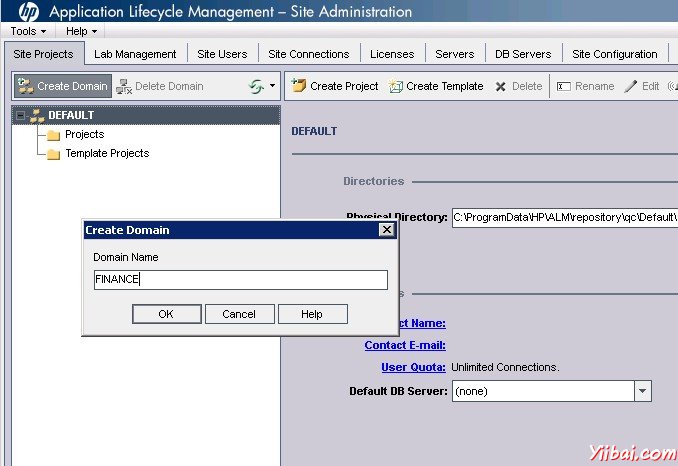Switch to the Lab Management tab
This screenshot has height=466, width=678.
(x=135, y=54)
